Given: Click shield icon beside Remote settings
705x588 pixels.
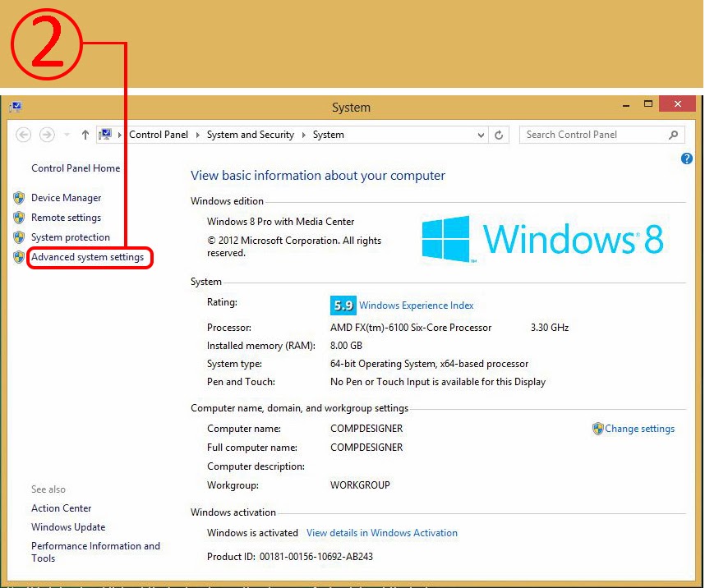Looking at the screenshot, I should (19, 217).
